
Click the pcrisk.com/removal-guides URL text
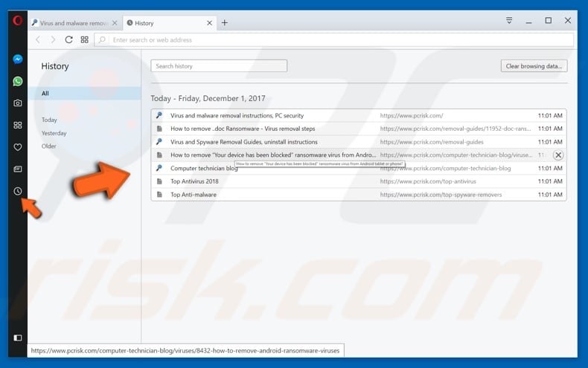[x=432, y=142]
